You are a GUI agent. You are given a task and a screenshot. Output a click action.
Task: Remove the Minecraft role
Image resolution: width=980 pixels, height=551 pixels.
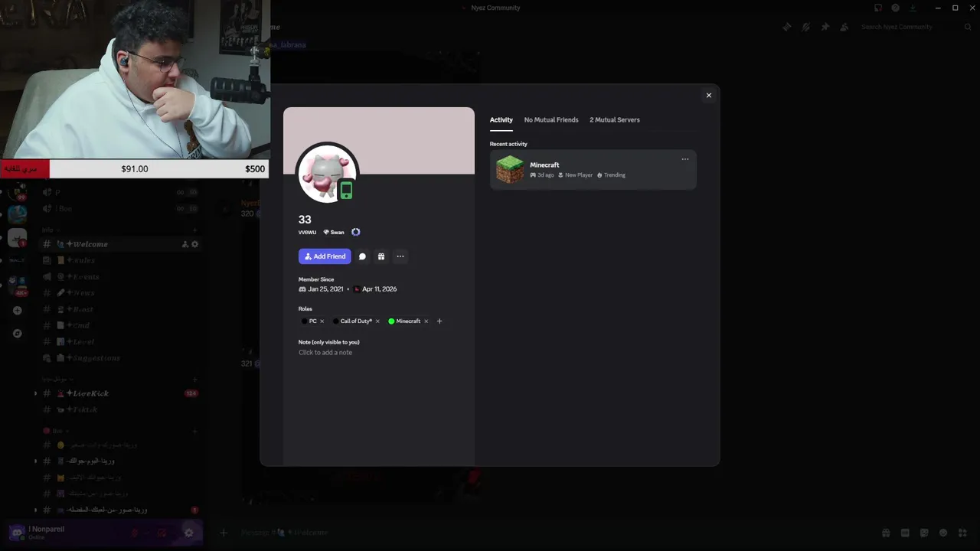pos(426,321)
